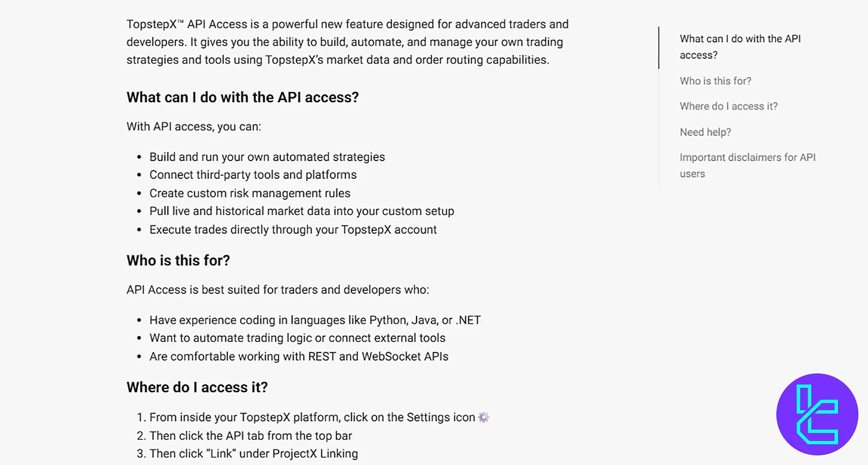Click step 'Then click Link under ProjectX Linking'

(253, 453)
